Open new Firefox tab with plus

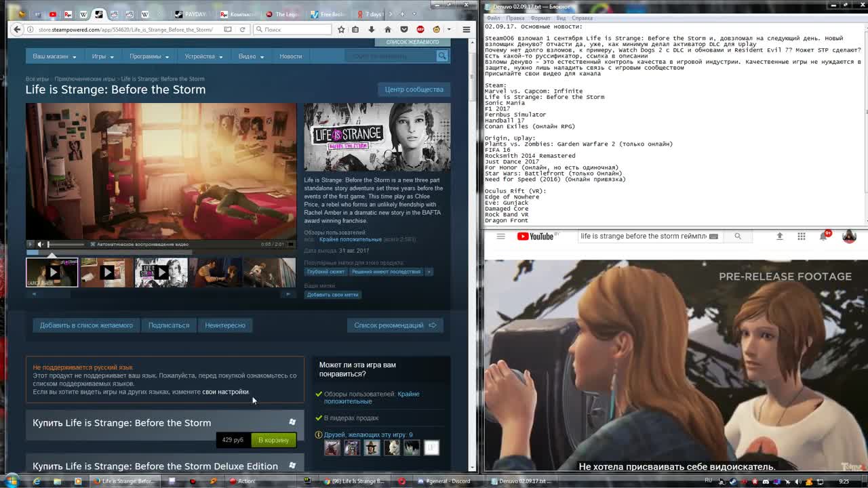(x=402, y=14)
